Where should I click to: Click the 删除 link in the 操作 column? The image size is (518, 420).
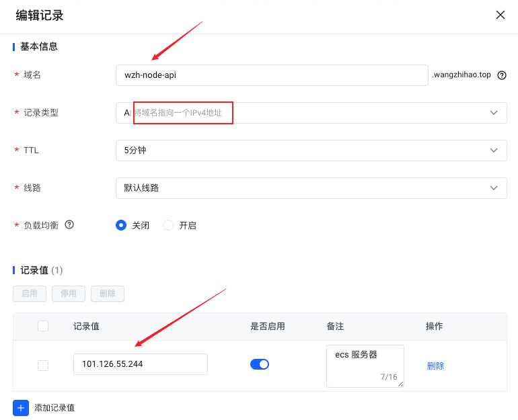tap(435, 366)
